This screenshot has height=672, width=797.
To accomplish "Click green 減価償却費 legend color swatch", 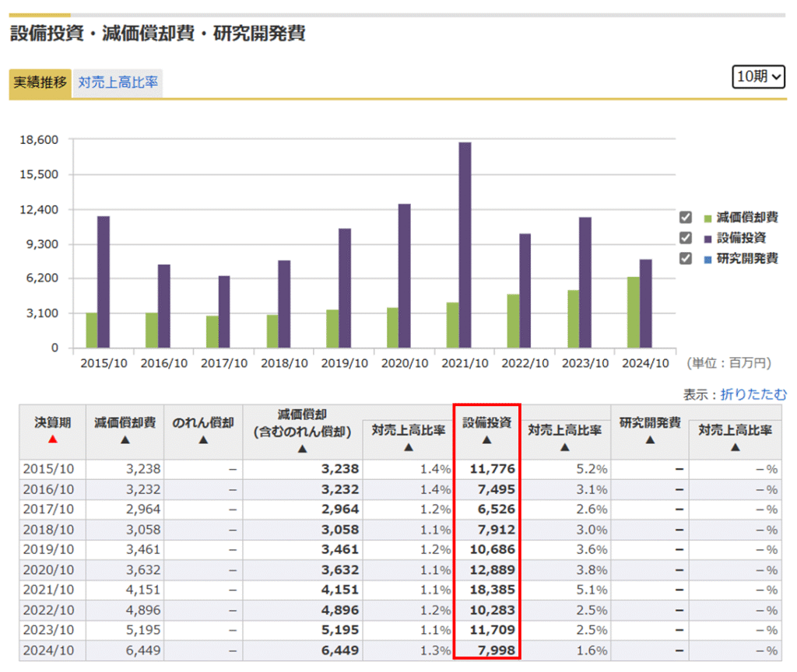I will tap(708, 219).
